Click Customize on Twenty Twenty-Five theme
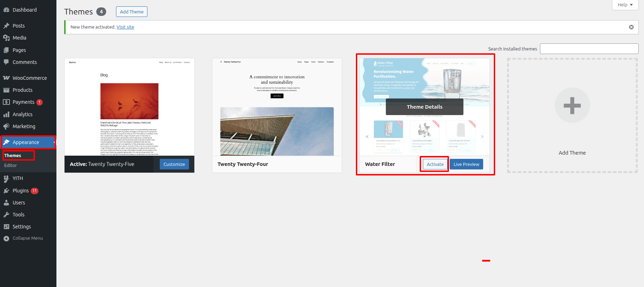 (174, 164)
